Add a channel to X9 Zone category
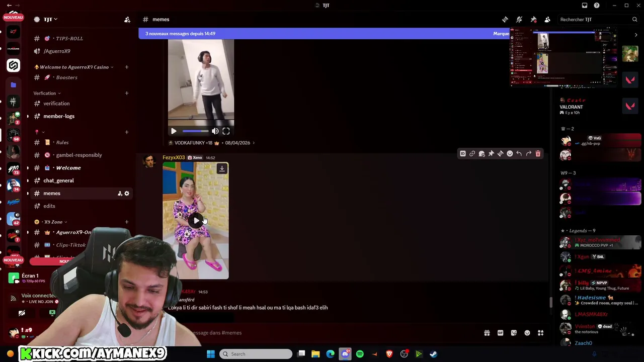644x362 pixels. click(127, 222)
